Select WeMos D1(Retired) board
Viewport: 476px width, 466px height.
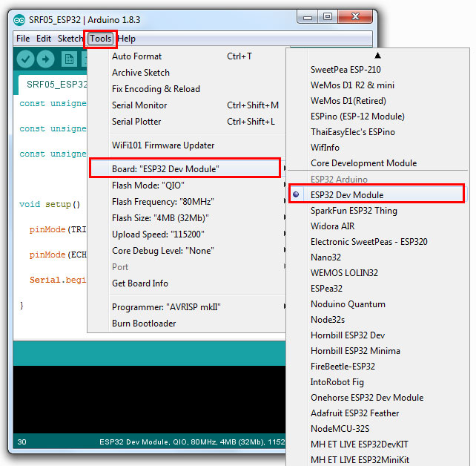[377, 101]
